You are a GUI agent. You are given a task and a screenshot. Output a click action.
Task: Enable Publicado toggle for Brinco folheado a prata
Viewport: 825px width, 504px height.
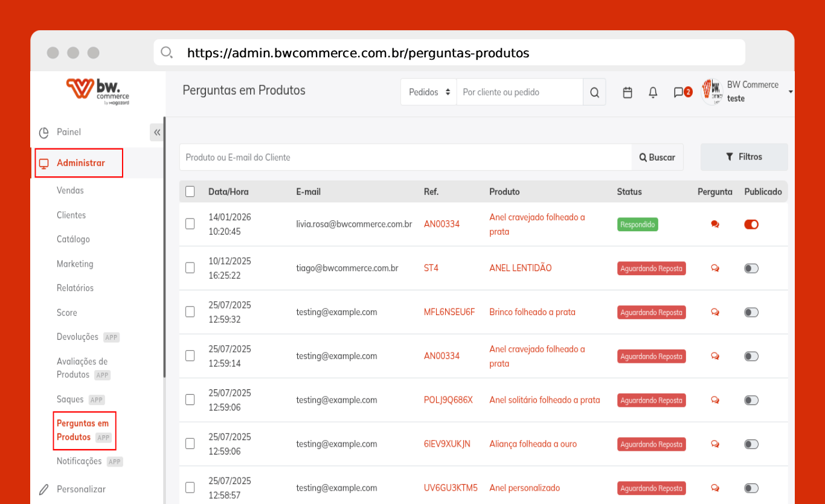(751, 313)
